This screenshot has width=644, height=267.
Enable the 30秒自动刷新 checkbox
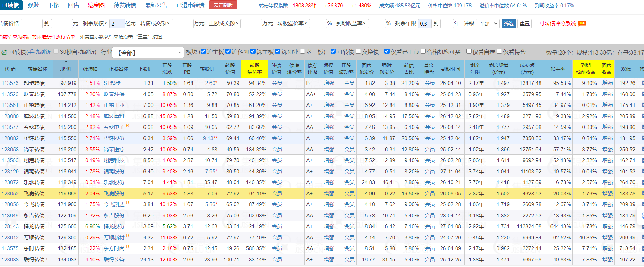coord(56,51)
